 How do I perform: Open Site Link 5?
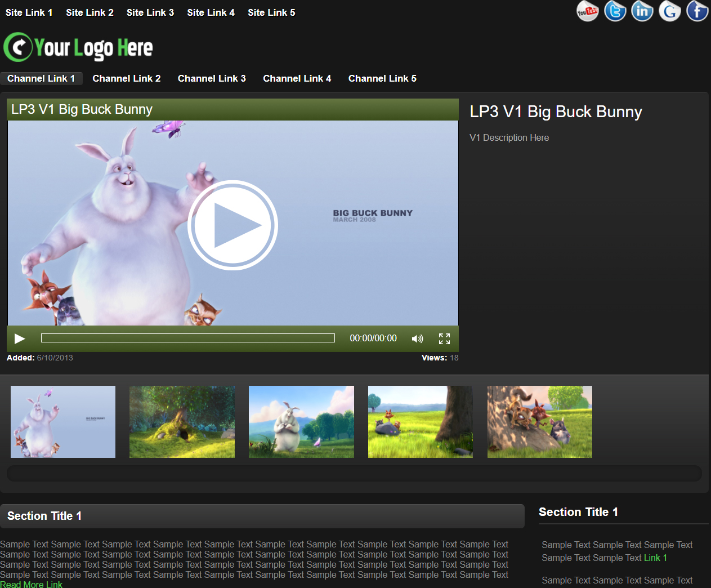tap(271, 12)
